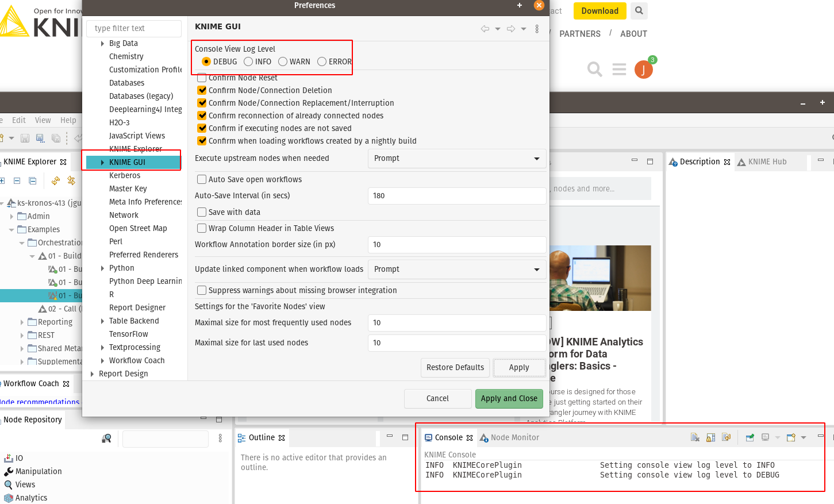The width and height of the screenshot is (834, 504).
Task: Check Suppress warnings about missing browser integration
Action: click(x=202, y=290)
